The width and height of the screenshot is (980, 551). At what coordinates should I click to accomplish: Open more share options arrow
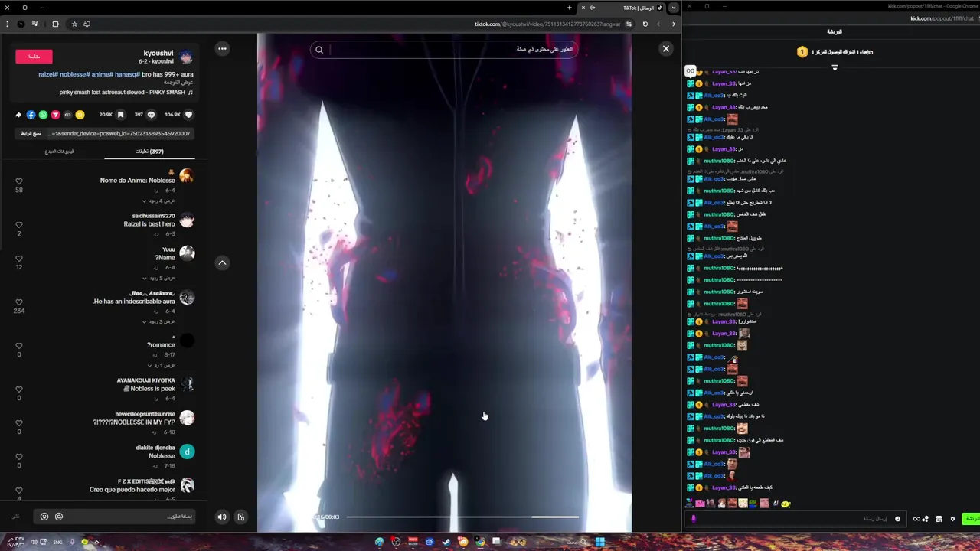tap(18, 115)
